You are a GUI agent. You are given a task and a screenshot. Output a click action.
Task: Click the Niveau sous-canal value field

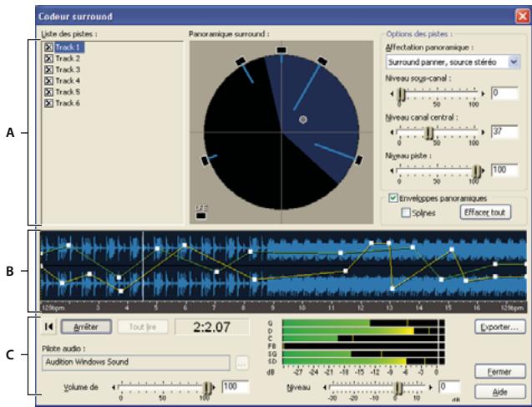[x=504, y=93]
